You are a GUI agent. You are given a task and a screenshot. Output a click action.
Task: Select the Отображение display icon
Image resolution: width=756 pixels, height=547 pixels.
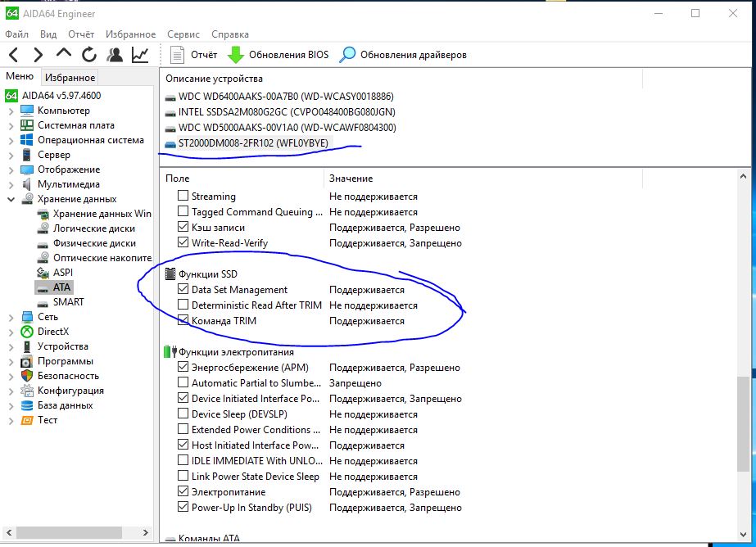[x=27, y=170]
